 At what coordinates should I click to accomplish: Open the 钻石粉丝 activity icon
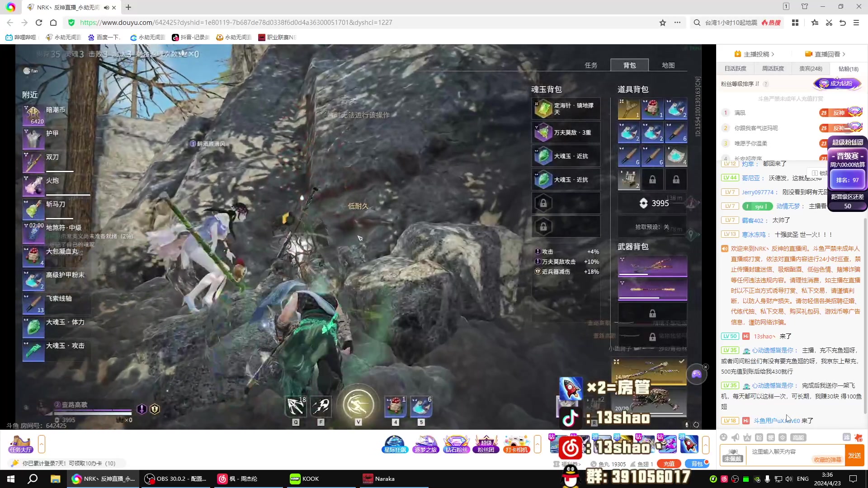456,444
